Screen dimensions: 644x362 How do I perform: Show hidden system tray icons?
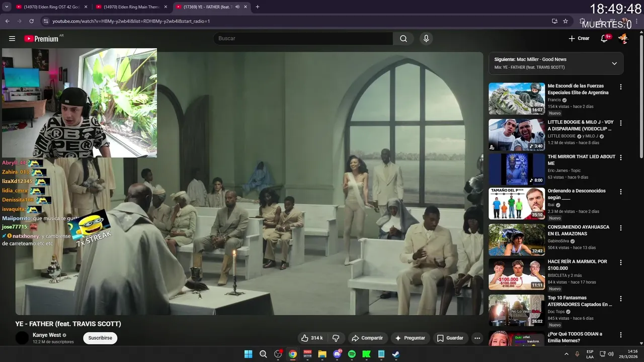click(567, 354)
